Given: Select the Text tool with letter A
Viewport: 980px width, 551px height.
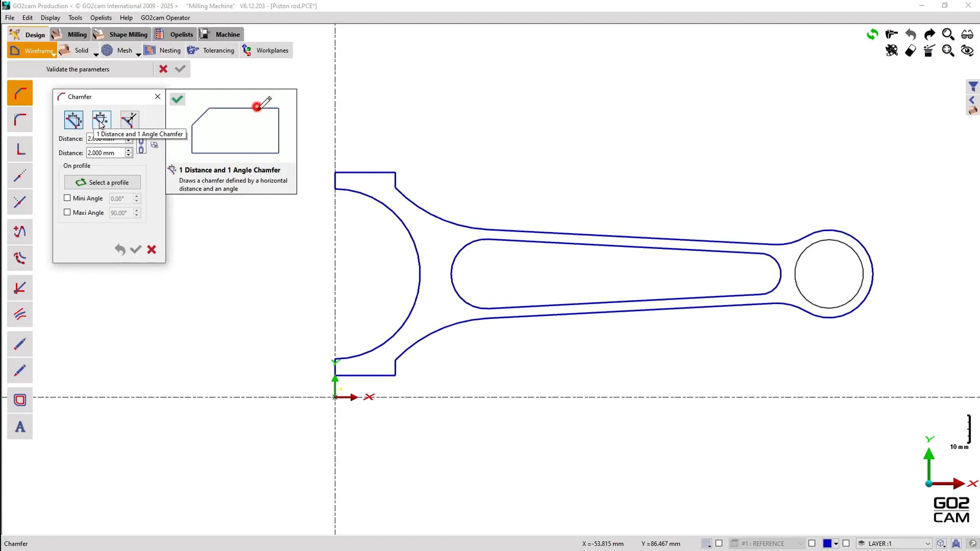Looking at the screenshot, I should pyautogui.click(x=20, y=427).
